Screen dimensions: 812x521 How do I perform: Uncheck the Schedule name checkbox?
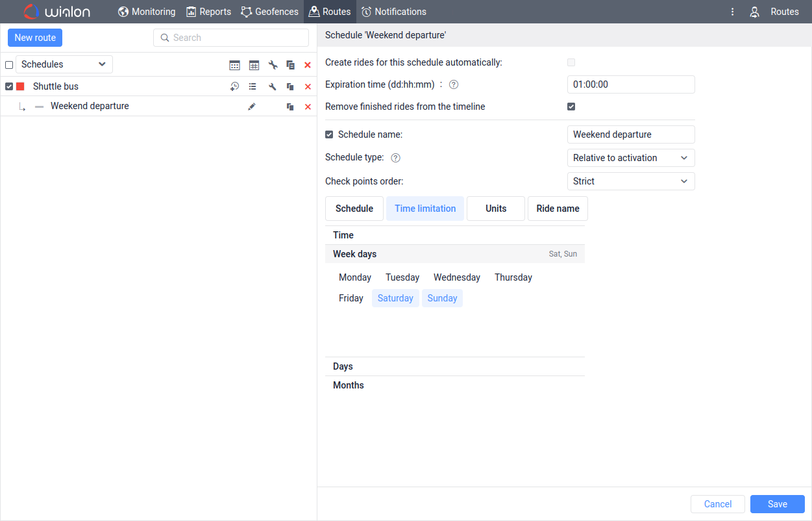coord(329,134)
